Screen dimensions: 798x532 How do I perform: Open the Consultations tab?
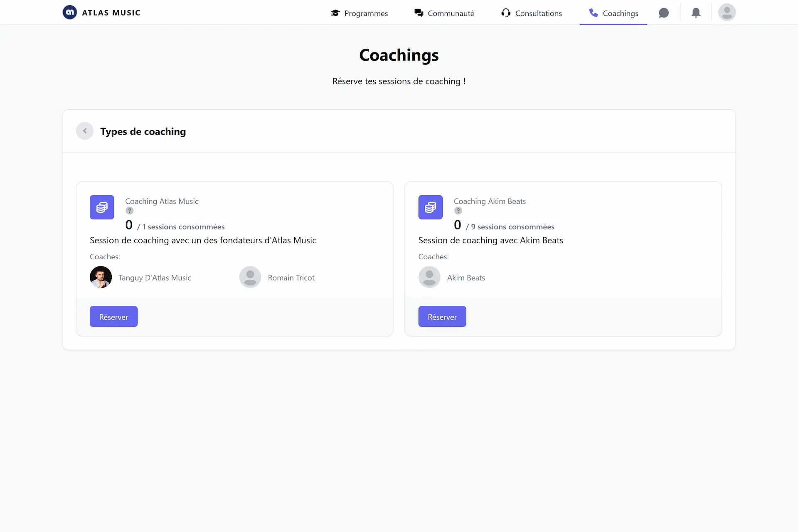pos(532,13)
